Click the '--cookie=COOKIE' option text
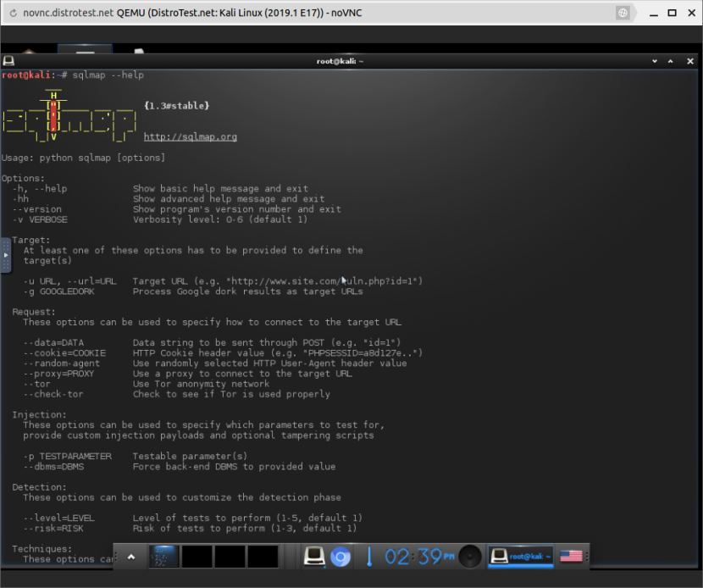 point(64,353)
